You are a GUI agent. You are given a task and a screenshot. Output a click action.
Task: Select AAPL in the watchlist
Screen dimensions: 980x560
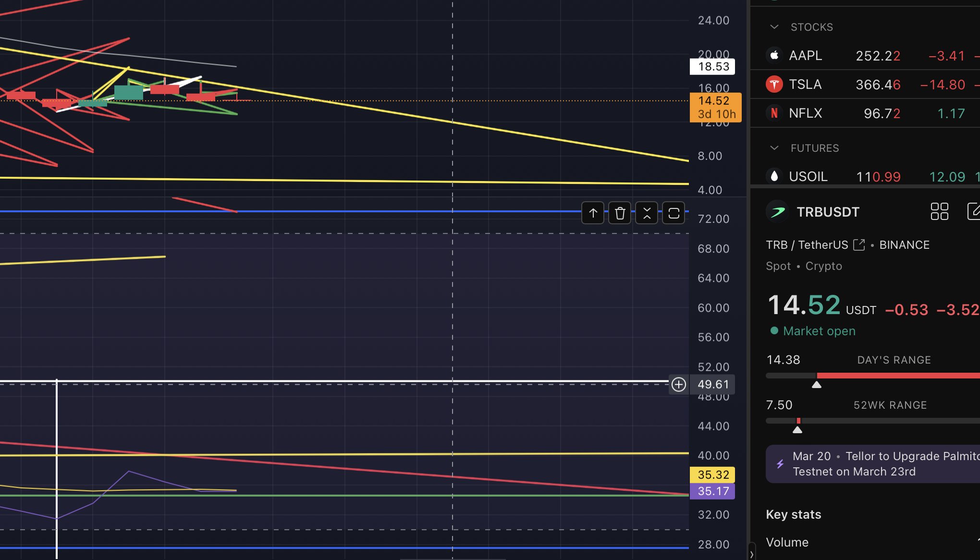pyautogui.click(x=805, y=56)
